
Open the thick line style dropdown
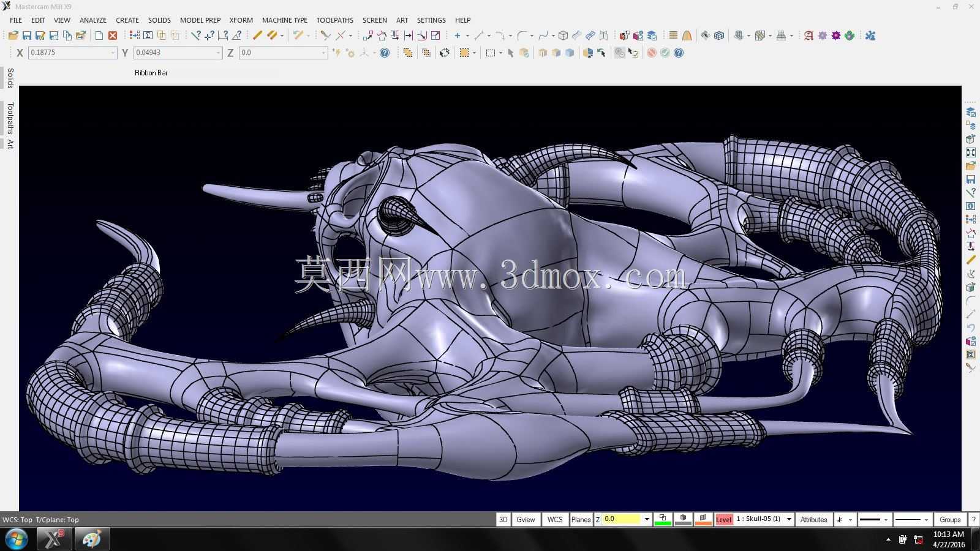[x=886, y=520]
